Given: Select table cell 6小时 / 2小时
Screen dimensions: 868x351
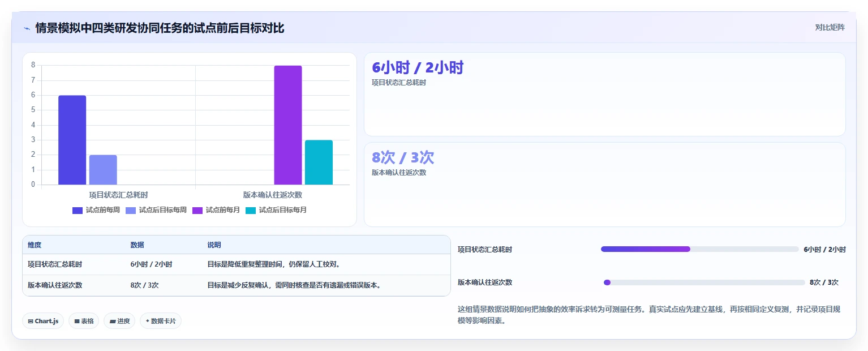Looking at the screenshot, I should (x=151, y=264).
